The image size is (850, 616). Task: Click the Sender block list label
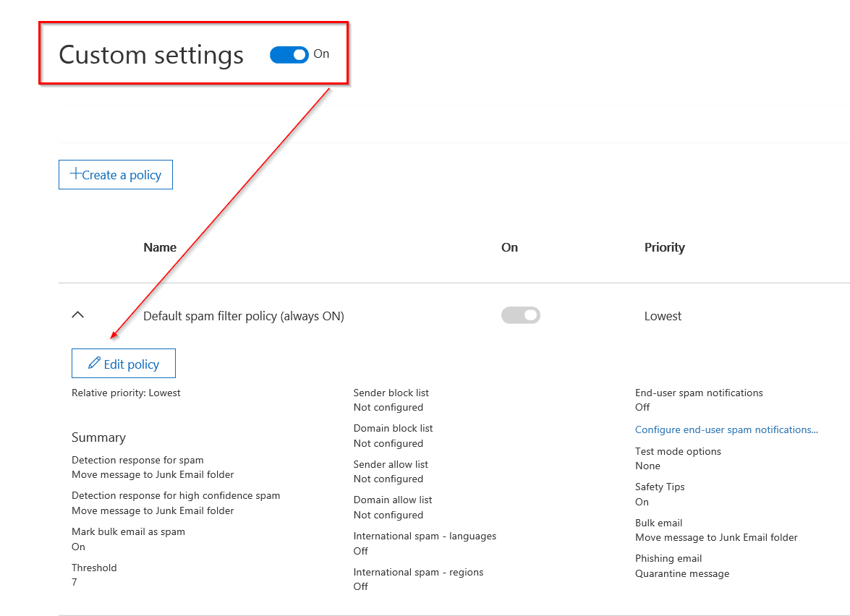tap(391, 392)
